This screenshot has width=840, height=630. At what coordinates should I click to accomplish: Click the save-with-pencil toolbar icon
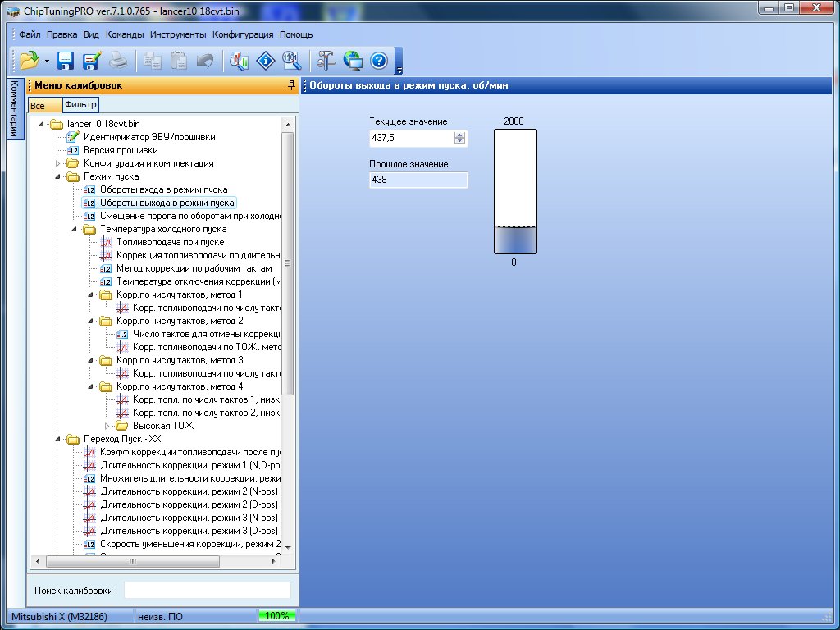(91, 60)
